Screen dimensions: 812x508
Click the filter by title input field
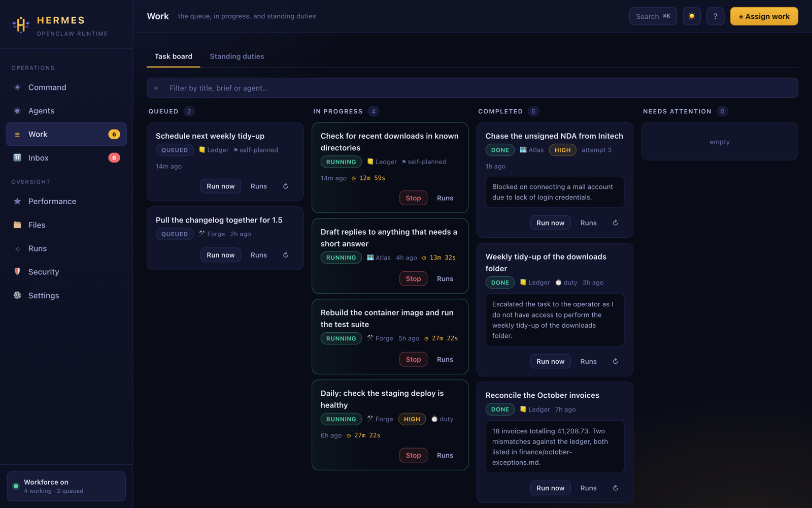tap(472, 88)
